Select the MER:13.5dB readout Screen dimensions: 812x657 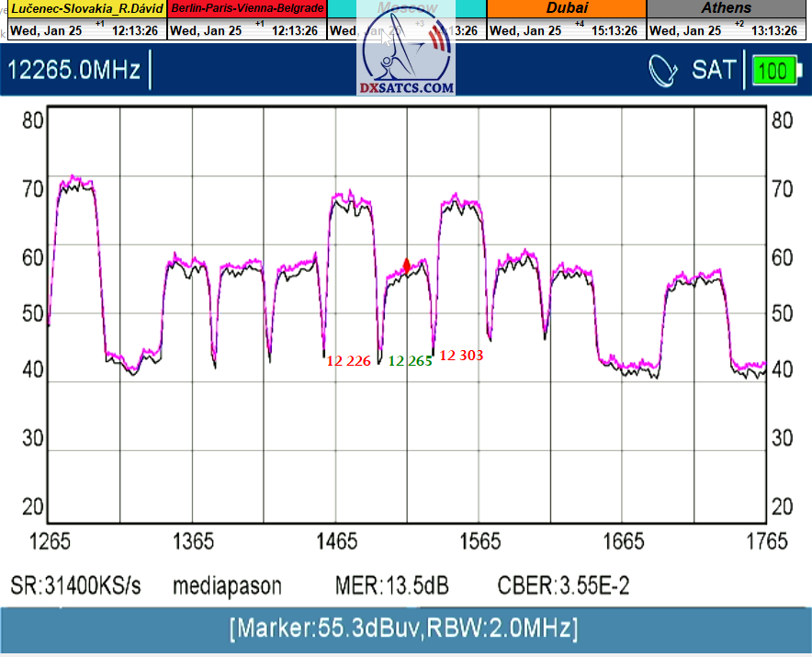point(392,586)
